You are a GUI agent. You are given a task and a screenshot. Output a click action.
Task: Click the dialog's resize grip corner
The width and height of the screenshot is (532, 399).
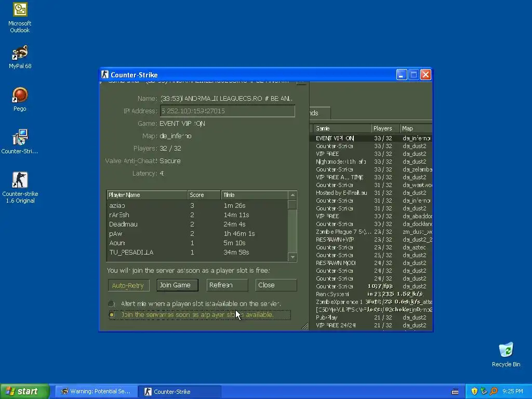[x=304, y=326]
